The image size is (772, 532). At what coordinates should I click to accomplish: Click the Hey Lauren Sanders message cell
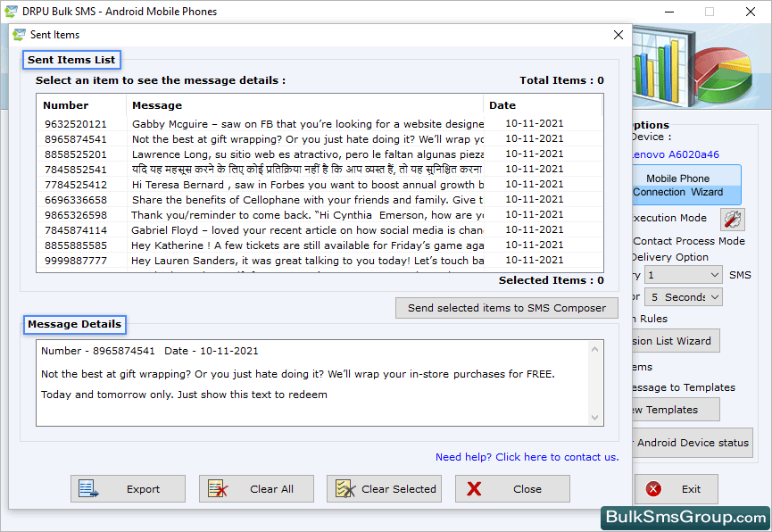pos(307,261)
